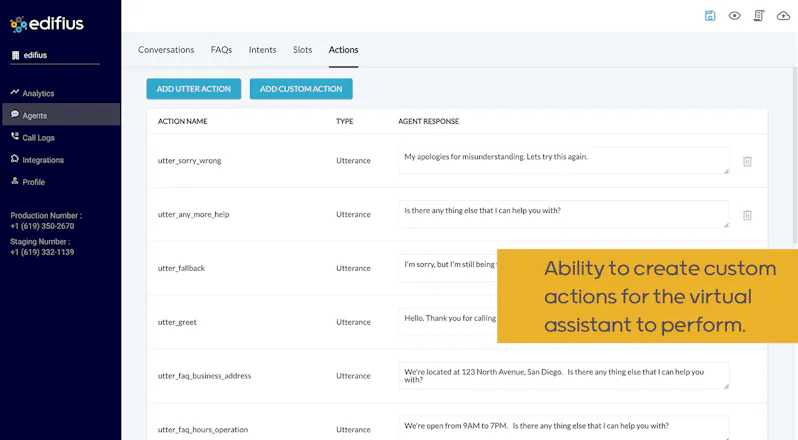The height and width of the screenshot is (440, 798).
Task: Click Utterance type in utter_sorry_wrong row
Action: point(353,161)
